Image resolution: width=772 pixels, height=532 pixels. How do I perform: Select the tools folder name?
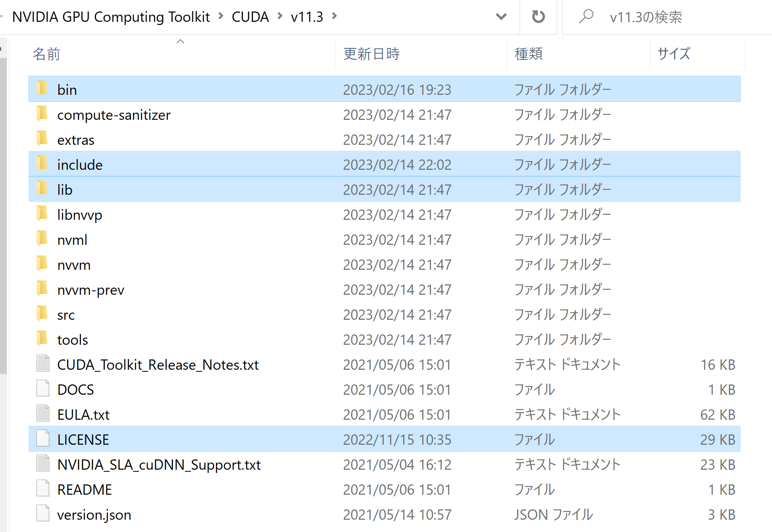[x=73, y=340]
